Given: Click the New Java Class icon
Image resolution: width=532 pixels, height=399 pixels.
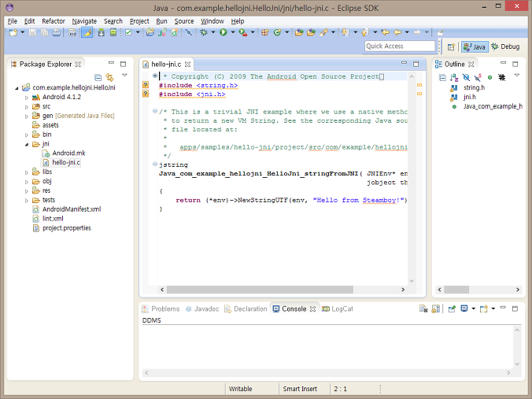Looking at the screenshot, I should click(x=277, y=32).
